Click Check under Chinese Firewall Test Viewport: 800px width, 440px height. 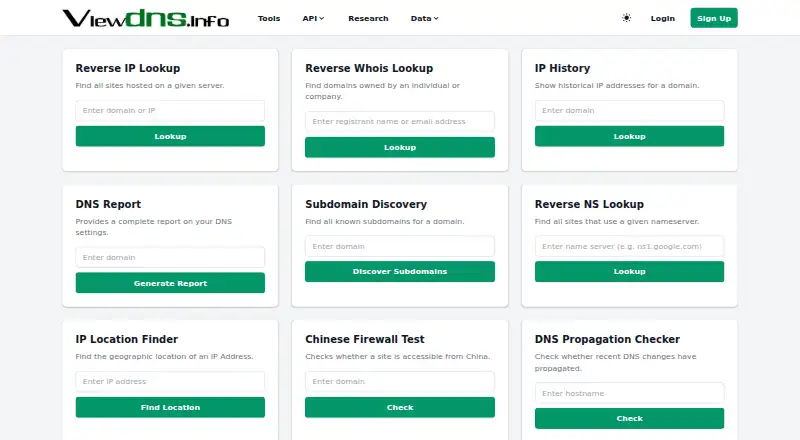400,407
